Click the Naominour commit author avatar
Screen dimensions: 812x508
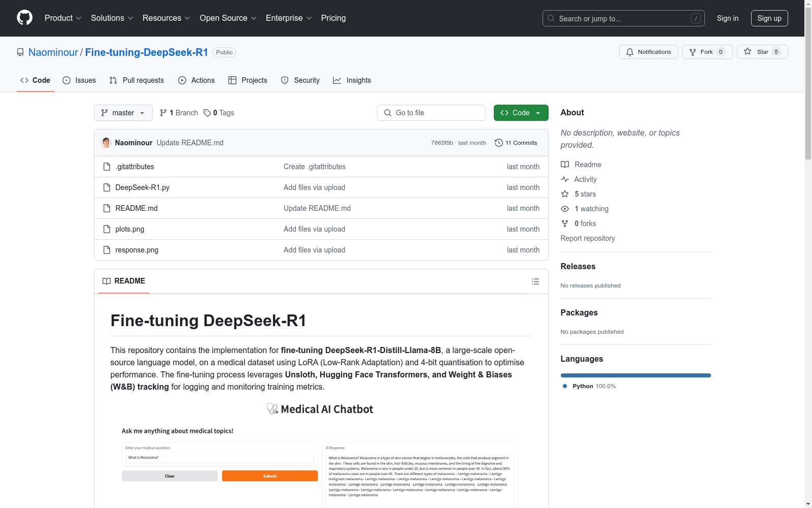tap(106, 143)
